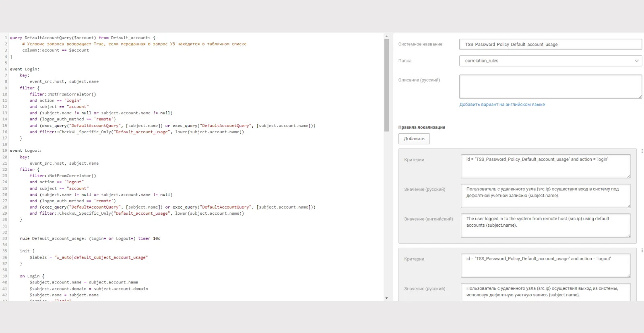The height and width of the screenshot is (333, 644).
Task: Expand the Папка correlation_rules dropdown
Action: pos(551,61)
